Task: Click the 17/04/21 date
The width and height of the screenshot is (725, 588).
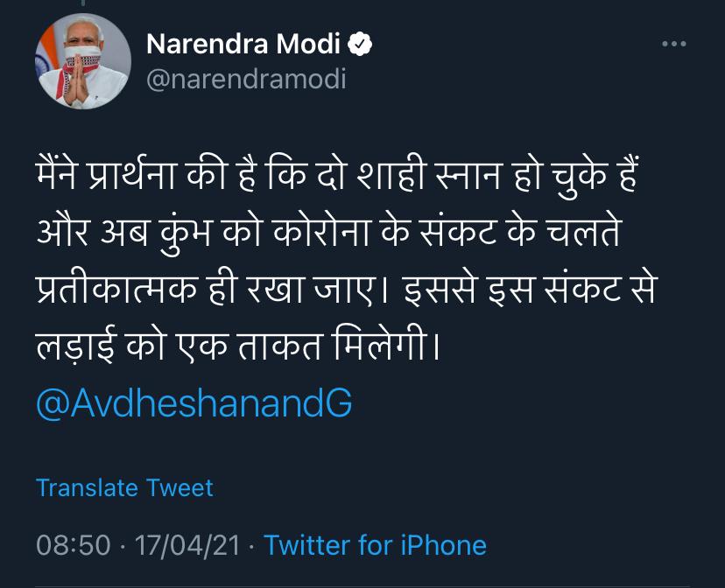Action: pos(183,545)
